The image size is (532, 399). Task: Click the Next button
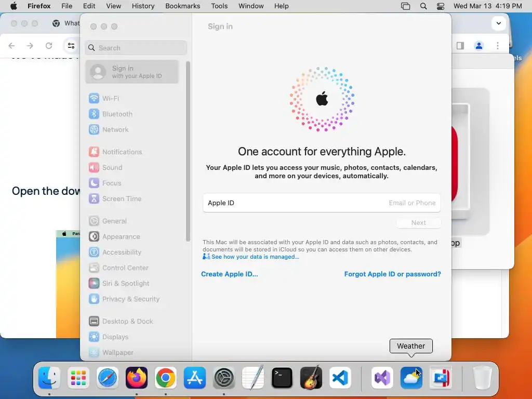(x=418, y=223)
